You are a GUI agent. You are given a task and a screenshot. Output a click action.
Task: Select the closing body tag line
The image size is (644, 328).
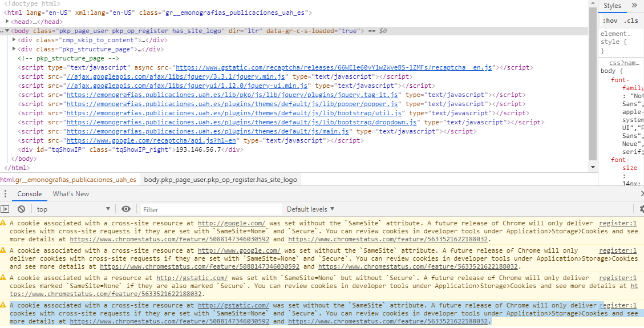[24, 159]
